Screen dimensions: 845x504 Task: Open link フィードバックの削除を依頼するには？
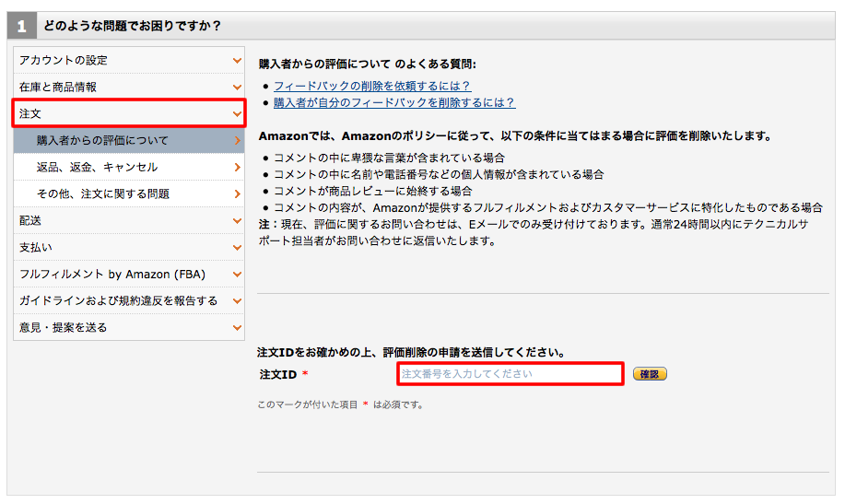point(372,87)
